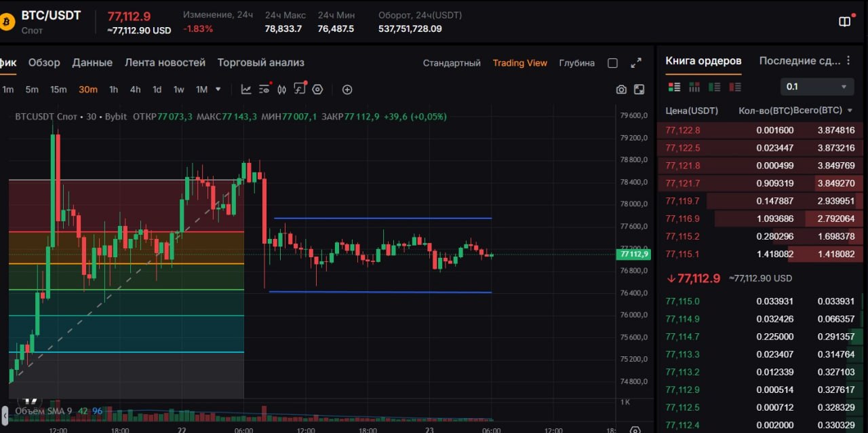Screen dimensions: 868x433
Task: Open the function fx indicators icon
Action: coord(300,89)
